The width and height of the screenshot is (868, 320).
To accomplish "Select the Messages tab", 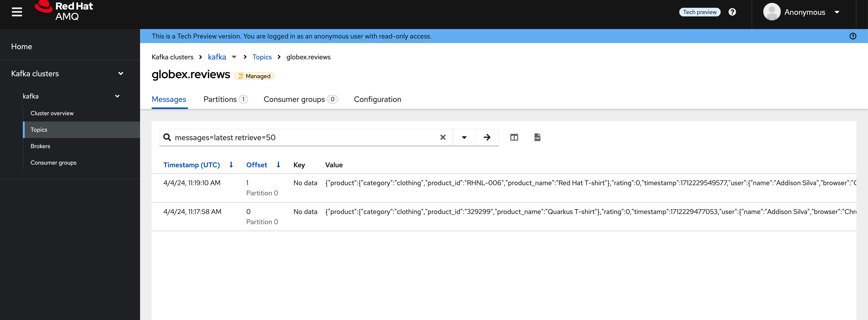I will pos(169,99).
